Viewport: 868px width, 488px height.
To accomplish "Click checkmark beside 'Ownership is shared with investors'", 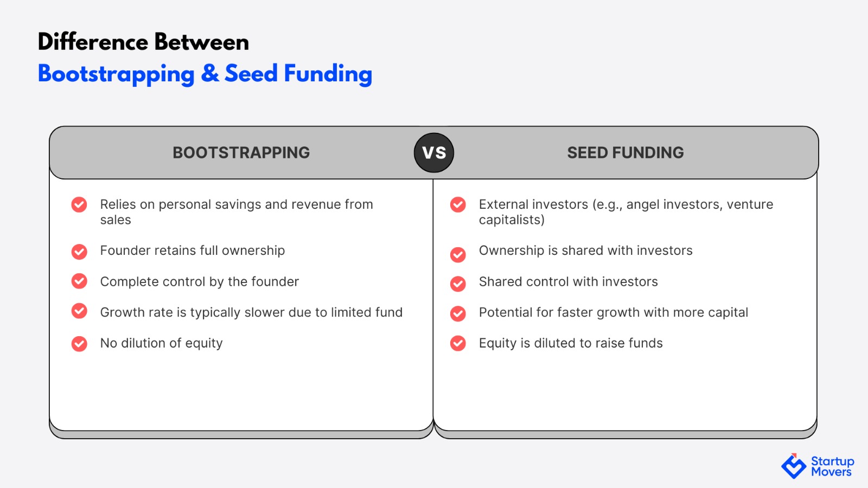I will (x=458, y=254).
